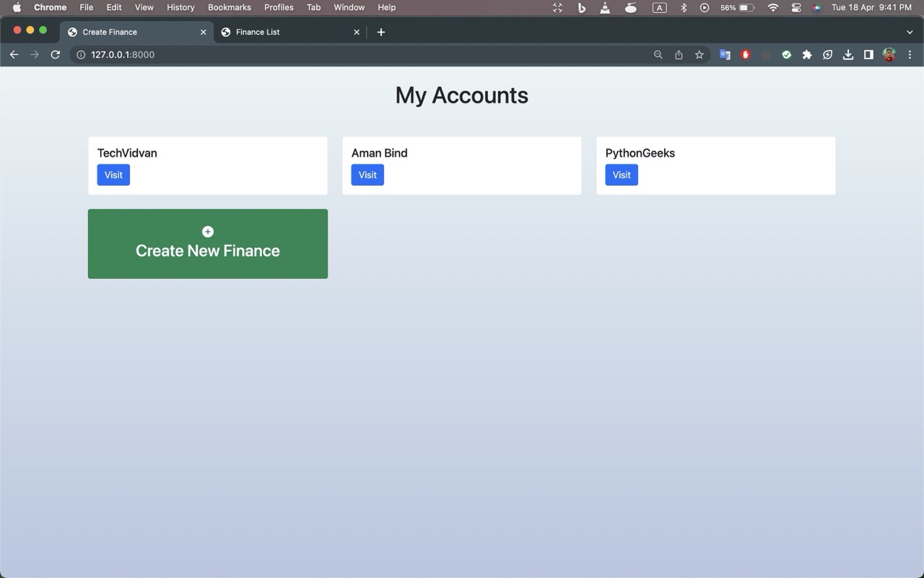Click the green checkmark extension icon

point(786,54)
